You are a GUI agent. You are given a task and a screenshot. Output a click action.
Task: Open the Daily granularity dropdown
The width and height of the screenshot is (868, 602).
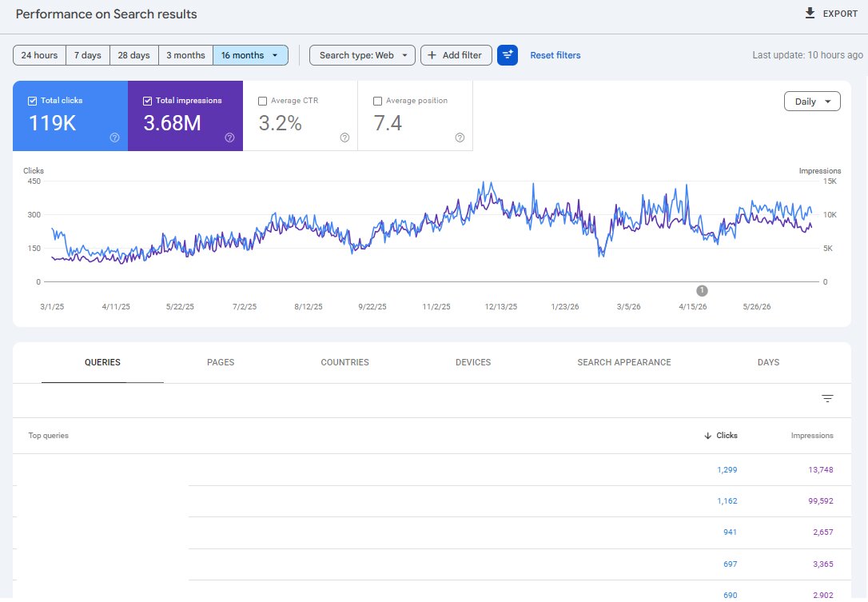coord(812,102)
